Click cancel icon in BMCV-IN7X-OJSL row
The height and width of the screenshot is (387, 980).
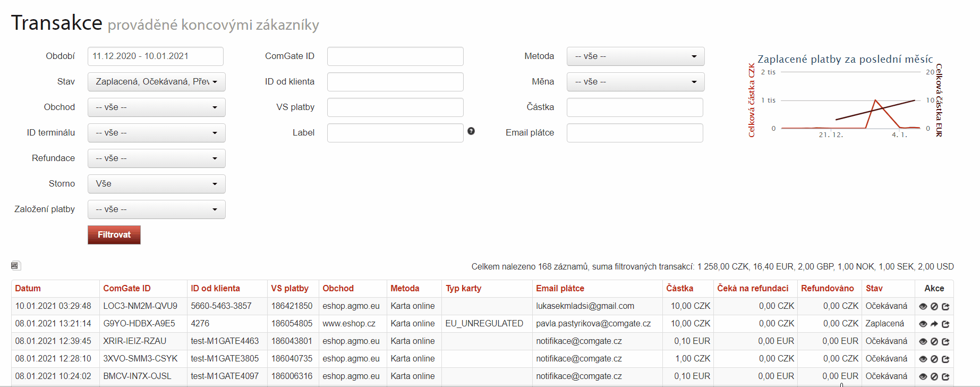pos(934,377)
